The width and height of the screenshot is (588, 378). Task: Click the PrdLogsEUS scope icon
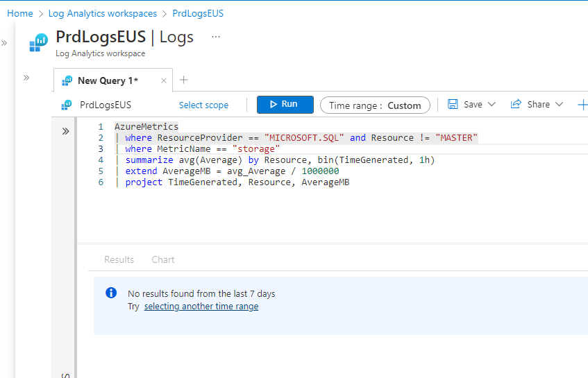point(67,105)
